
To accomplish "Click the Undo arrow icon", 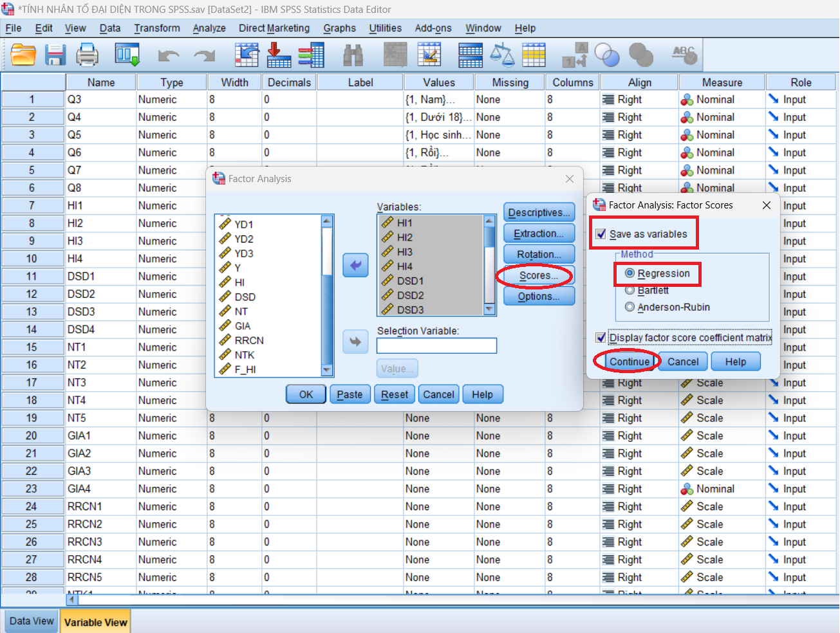I will [x=168, y=56].
